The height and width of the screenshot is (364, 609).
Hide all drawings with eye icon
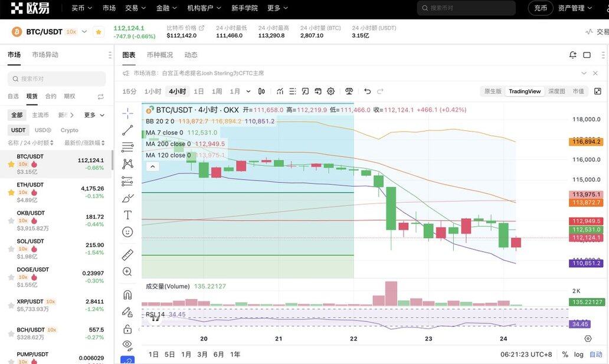click(x=127, y=345)
